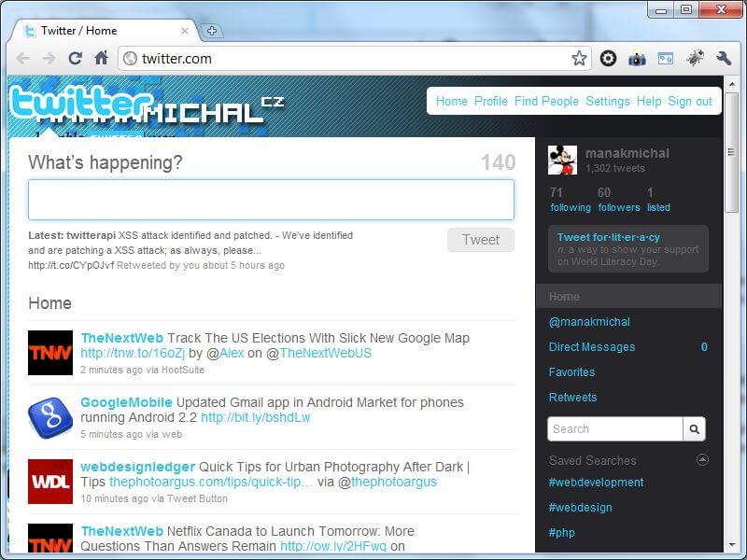Click the browser Back arrow
Viewport: 747px width, 560px height.
[x=22, y=59]
